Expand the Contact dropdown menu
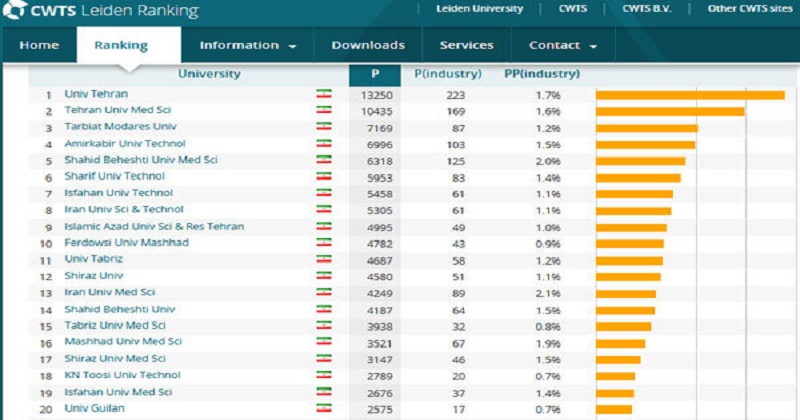Image resolution: width=800 pixels, height=420 pixels. [562, 45]
